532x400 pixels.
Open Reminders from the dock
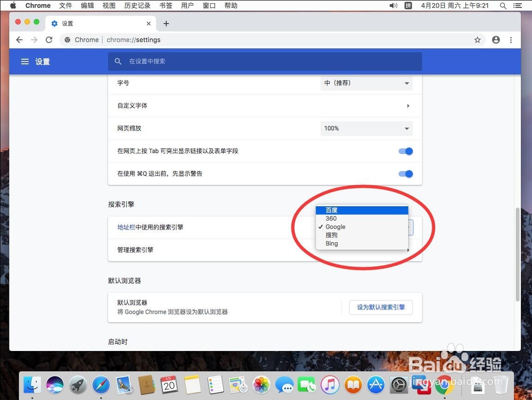[x=215, y=385]
